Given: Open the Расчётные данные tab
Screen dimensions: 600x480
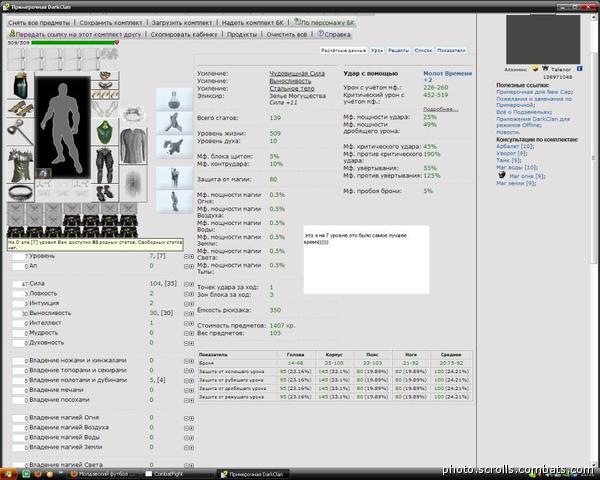Looking at the screenshot, I should [x=343, y=50].
